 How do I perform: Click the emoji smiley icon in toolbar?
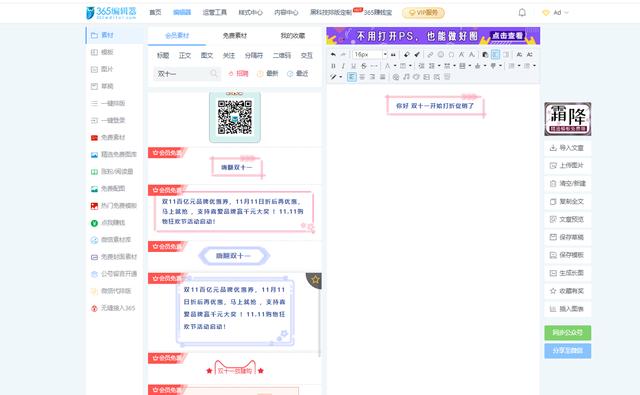440,54
